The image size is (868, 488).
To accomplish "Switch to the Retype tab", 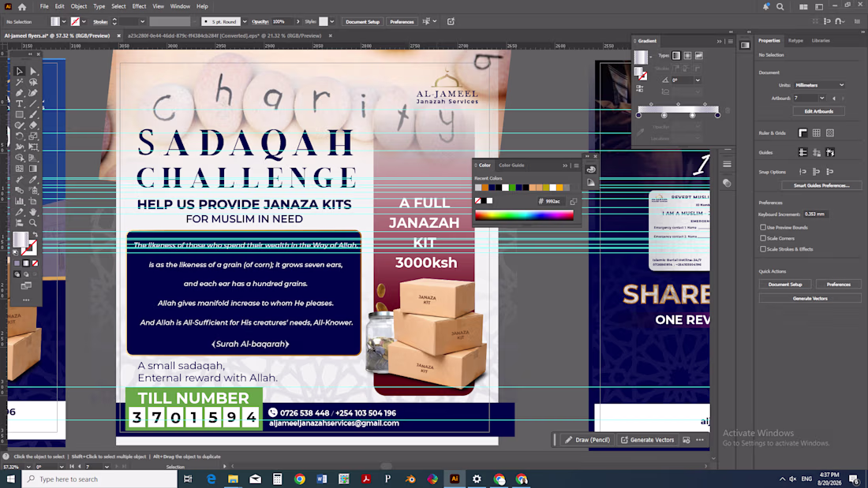I will pyautogui.click(x=795, y=40).
